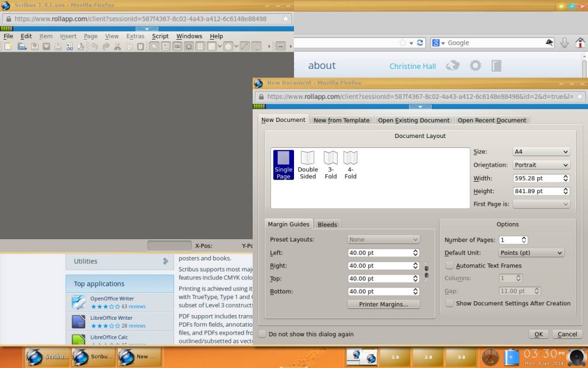This screenshot has width=588, height=368.
Task: Switch to the Bleeds tab
Action: (x=327, y=224)
